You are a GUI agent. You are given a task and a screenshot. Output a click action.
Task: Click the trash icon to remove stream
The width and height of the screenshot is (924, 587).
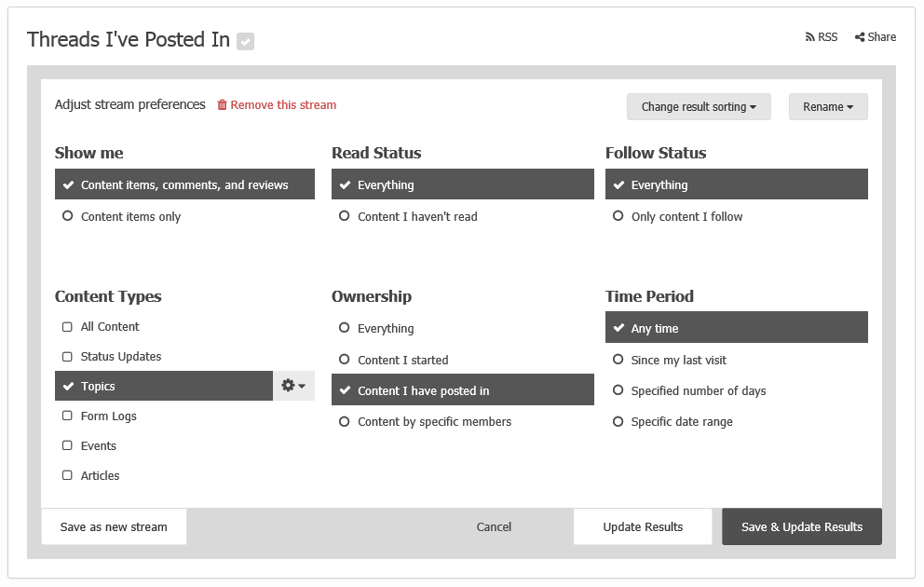222,105
